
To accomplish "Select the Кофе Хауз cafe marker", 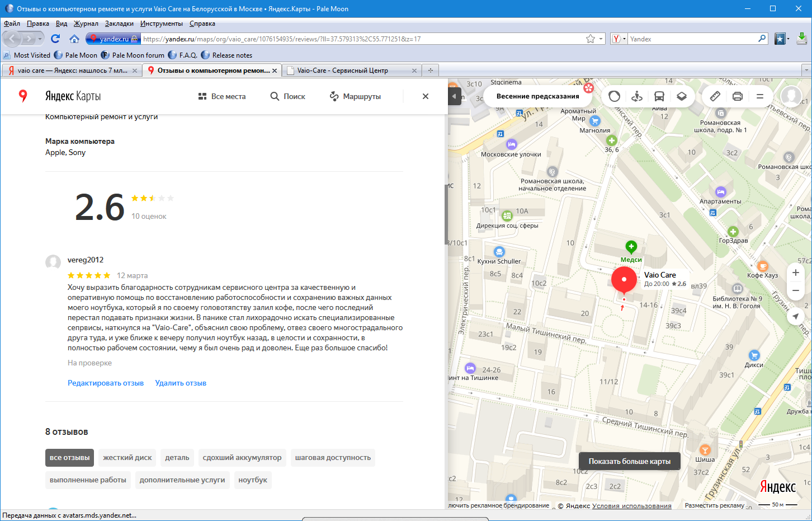I will point(763,266).
